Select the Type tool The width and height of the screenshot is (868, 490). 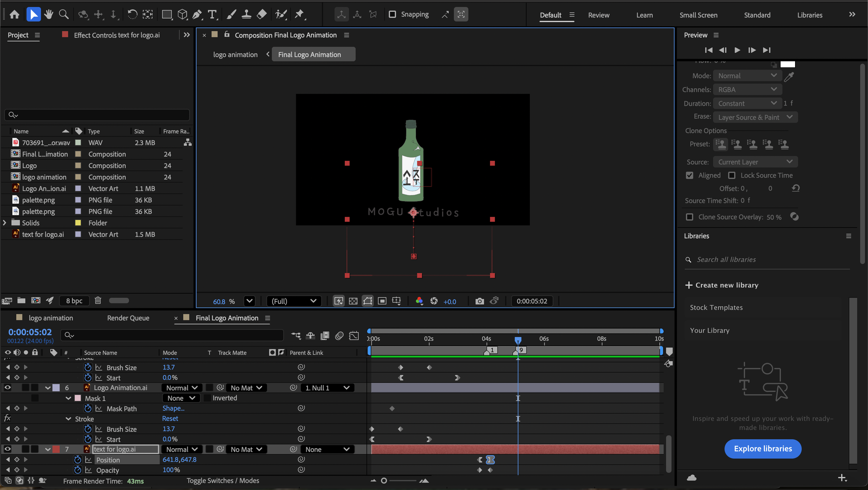[212, 14]
